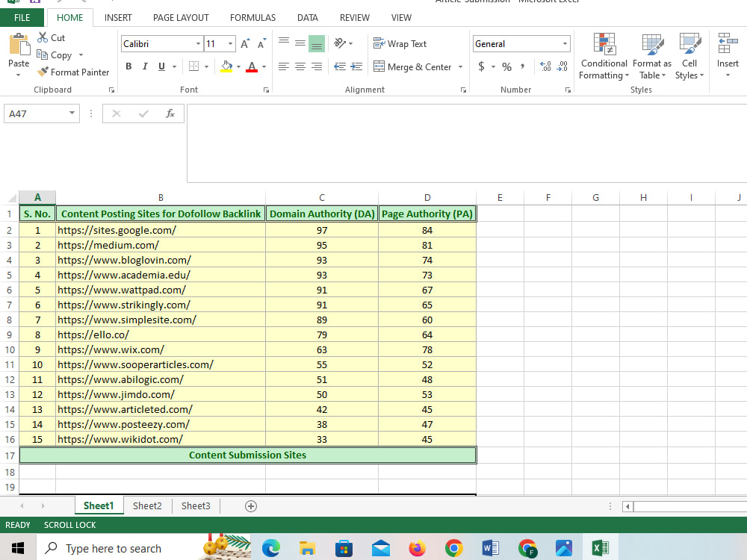
Task: Add a new sheet with the plus icon
Action: [x=251, y=505]
